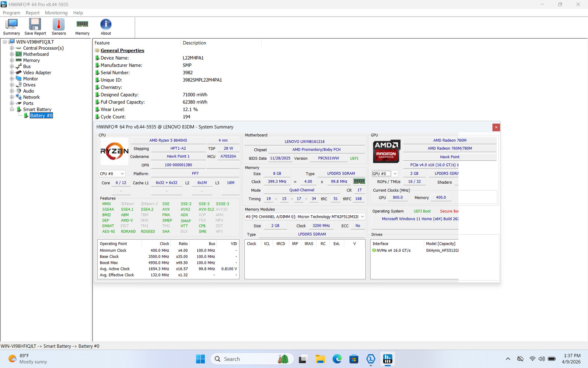Screen dimensions: 588x368
Task: Click the NVMe drive green status icon
Action: click(374, 251)
